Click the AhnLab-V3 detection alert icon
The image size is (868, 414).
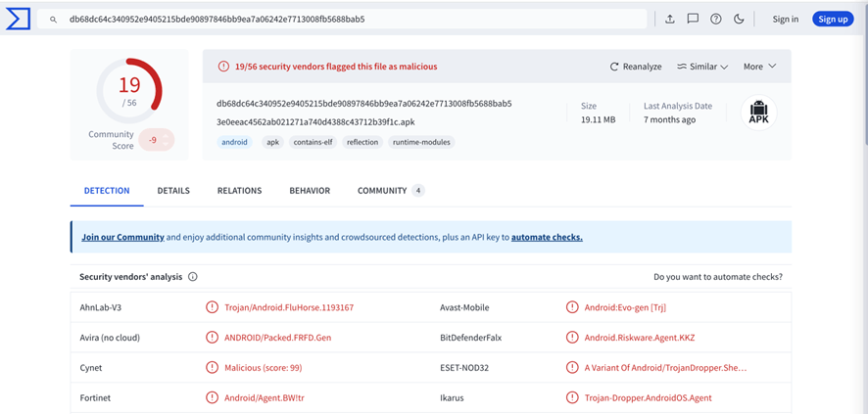212,307
